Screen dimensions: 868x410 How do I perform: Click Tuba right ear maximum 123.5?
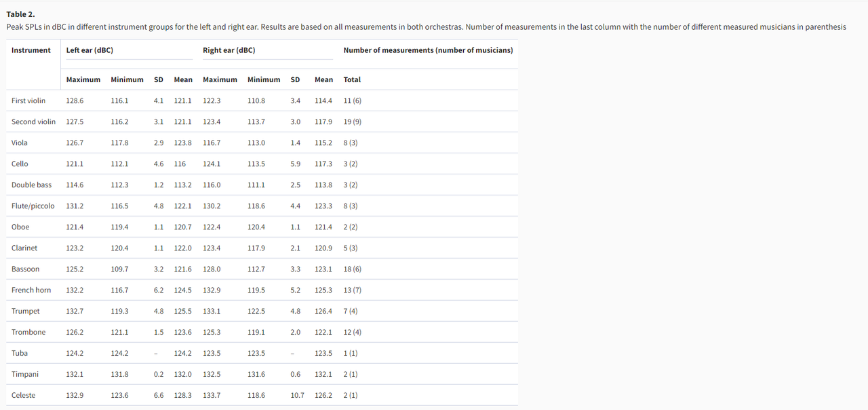click(x=212, y=353)
